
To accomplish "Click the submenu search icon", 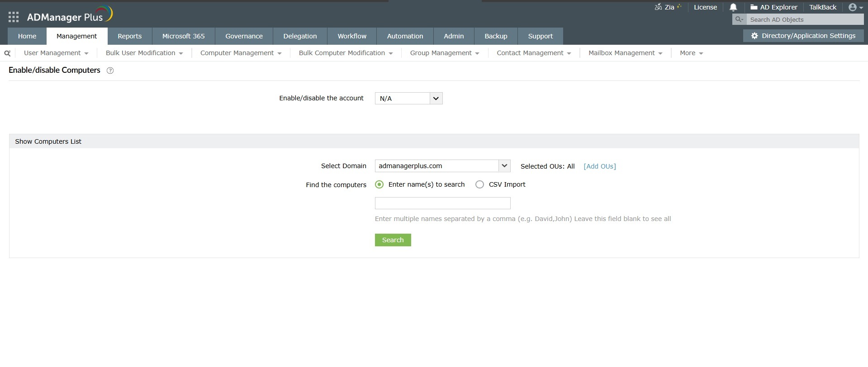I will 7,53.
